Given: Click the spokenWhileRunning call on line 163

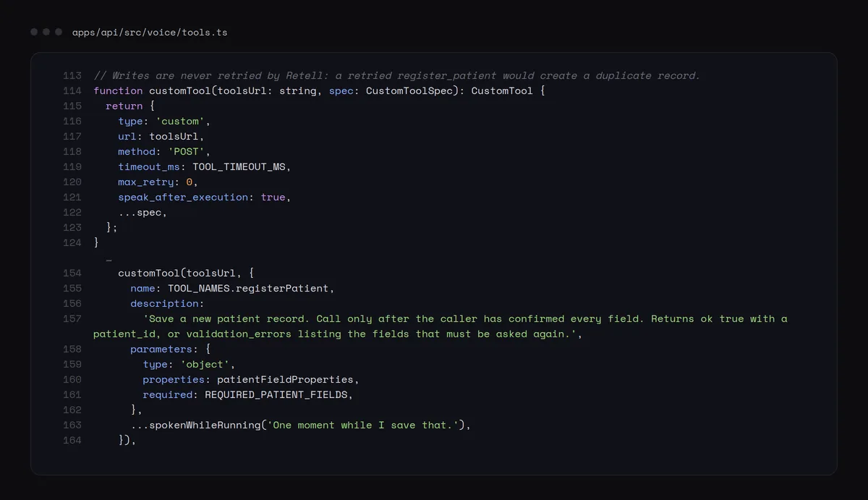Looking at the screenshot, I should [301, 425].
